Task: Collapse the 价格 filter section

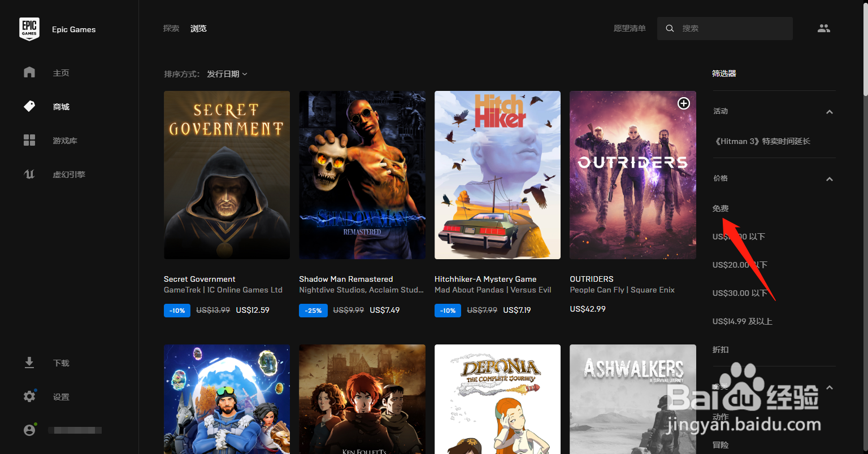Action: click(x=830, y=179)
